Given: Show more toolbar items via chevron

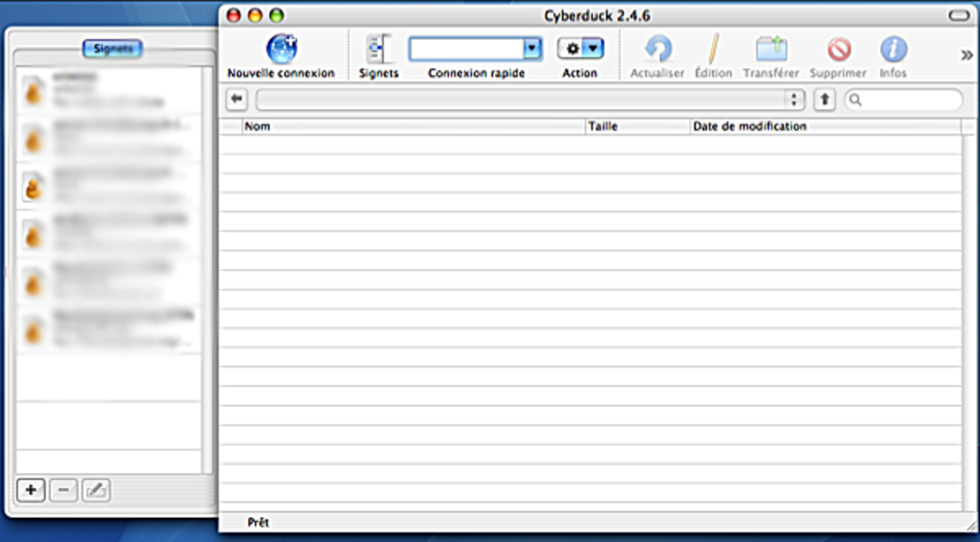Looking at the screenshot, I should [967, 55].
